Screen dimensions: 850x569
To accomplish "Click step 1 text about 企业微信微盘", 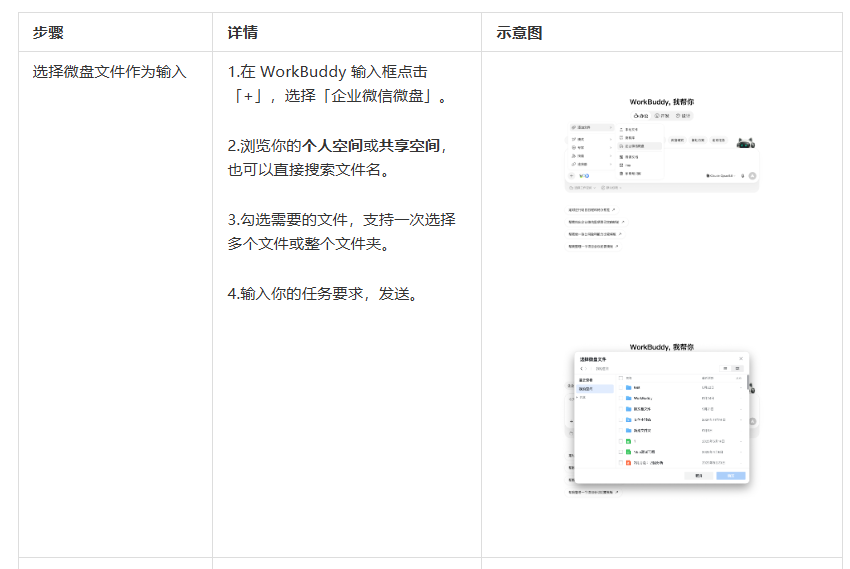I will pyautogui.click(x=338, y=84).
